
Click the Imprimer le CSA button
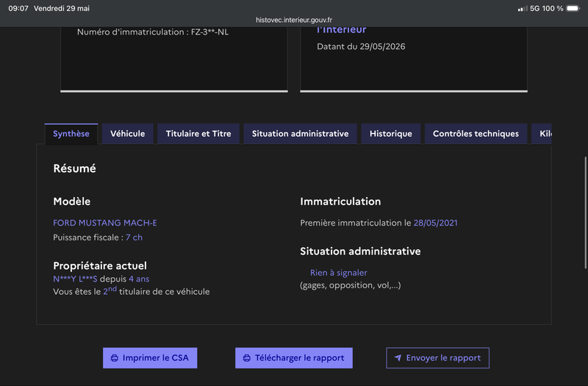pos(150,358)
